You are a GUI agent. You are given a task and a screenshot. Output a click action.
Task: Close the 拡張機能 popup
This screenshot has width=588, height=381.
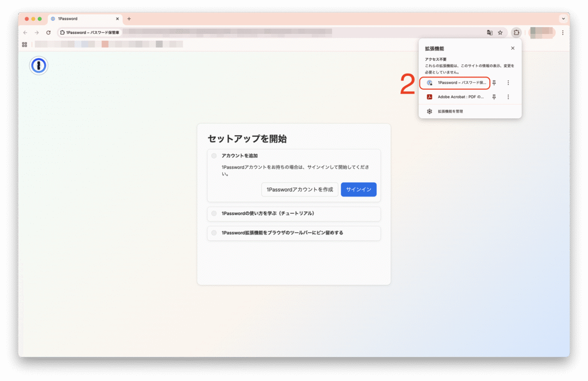point(513,48)
